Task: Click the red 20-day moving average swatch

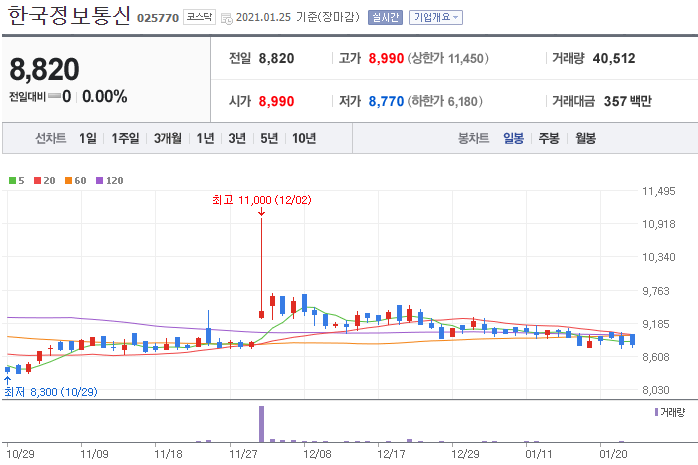Action: tap(37, 180)
